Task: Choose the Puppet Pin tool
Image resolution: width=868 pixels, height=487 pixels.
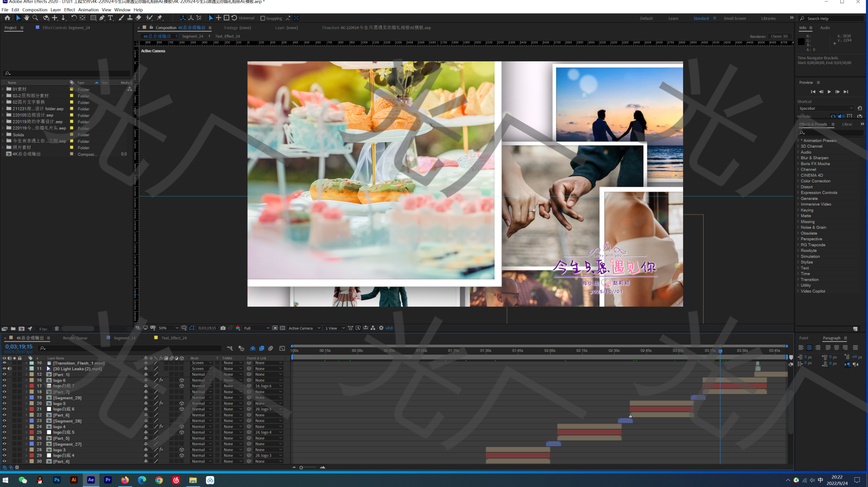Action: point(159,18)
